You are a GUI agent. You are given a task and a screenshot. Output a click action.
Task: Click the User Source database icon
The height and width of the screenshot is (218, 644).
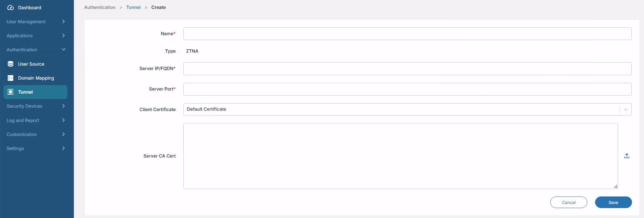[11, 64]
